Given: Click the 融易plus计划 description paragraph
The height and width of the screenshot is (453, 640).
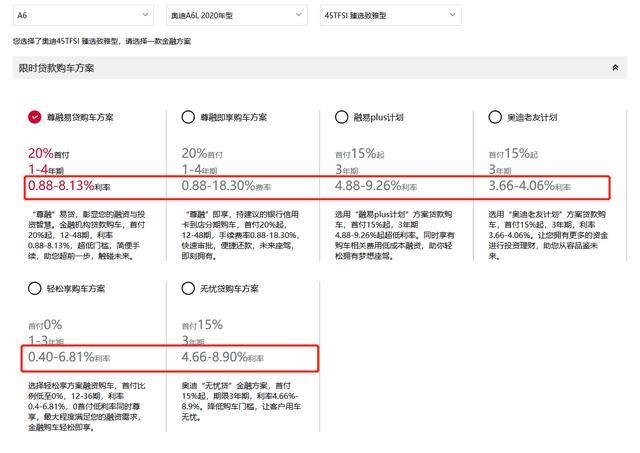Looking at the screenshot, I should coord(395,235).
